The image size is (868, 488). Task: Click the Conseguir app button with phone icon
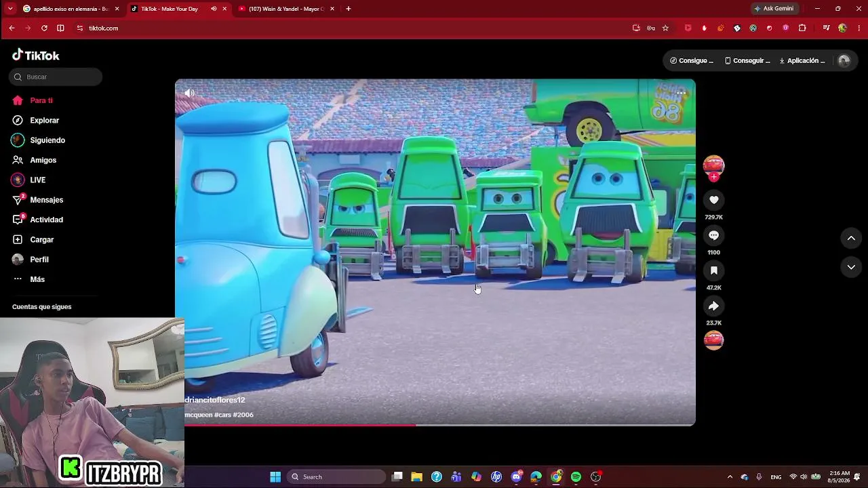pyautogui.click(x=747, y=60)
